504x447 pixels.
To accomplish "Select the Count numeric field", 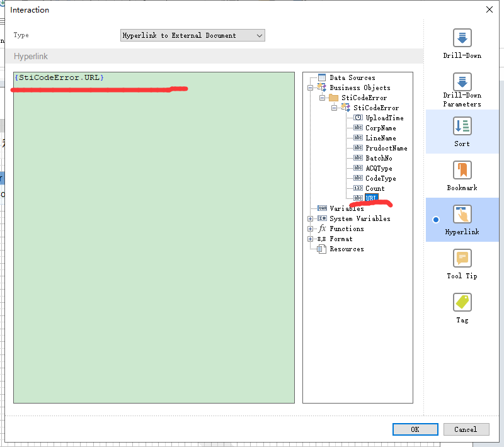I will point(375,188).
